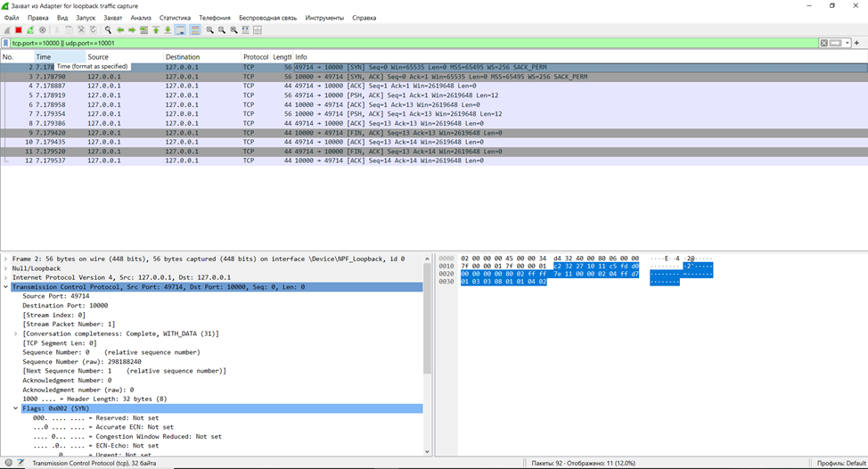Jump to the last packet icon
Viewport: 868px width, 469px height.
click(x=168, y=29)
